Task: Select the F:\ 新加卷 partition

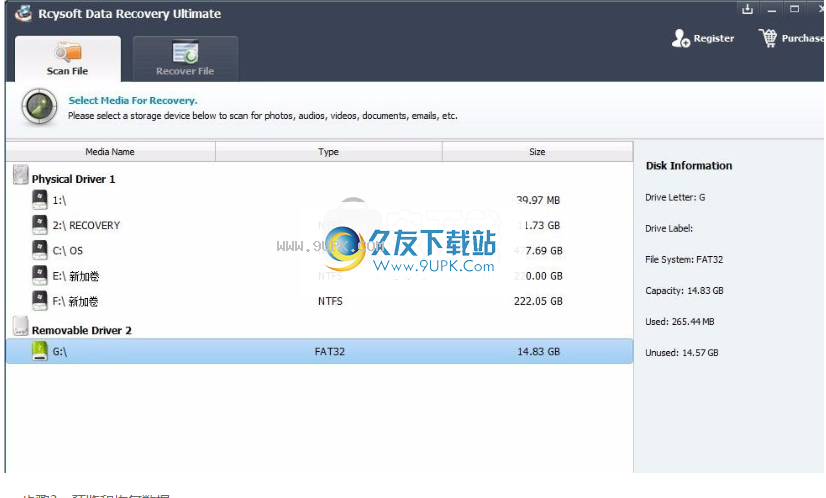Action: (x=319, y=301)
